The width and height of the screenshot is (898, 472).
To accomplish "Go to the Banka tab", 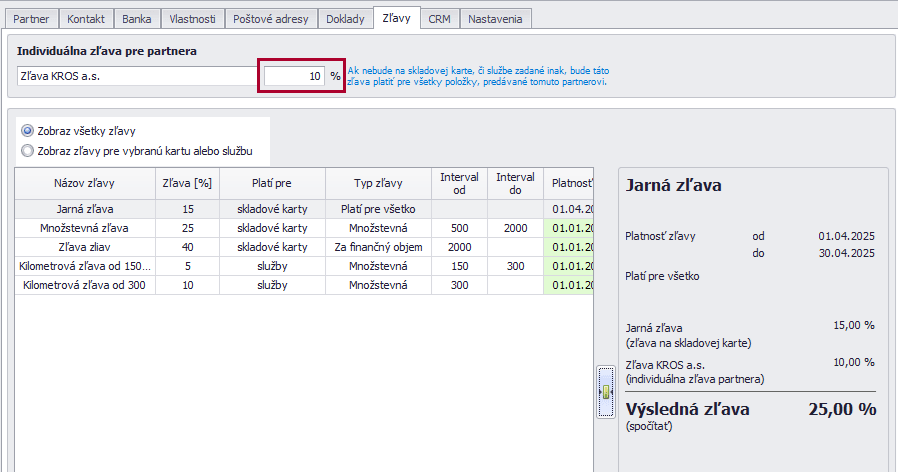I will tap(136, 19).
